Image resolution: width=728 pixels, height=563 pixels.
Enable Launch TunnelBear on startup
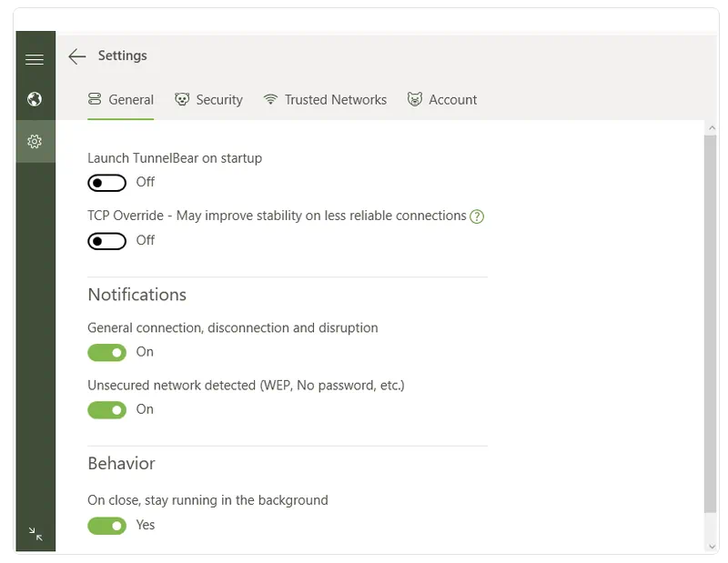[106, 183]
